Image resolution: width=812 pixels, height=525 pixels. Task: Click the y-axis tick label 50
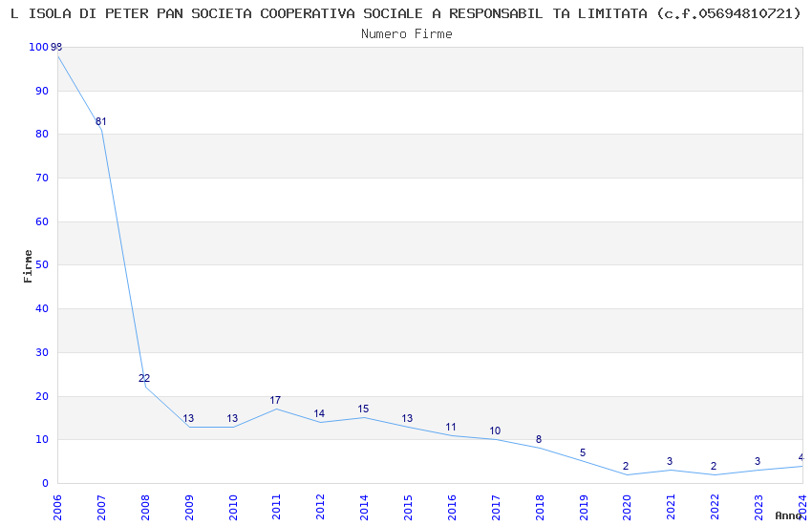(x=42, y=264)
